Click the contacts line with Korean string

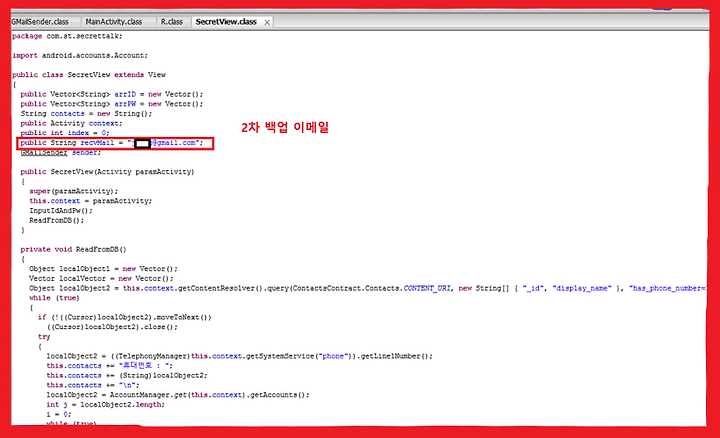(x=109, y=366)
